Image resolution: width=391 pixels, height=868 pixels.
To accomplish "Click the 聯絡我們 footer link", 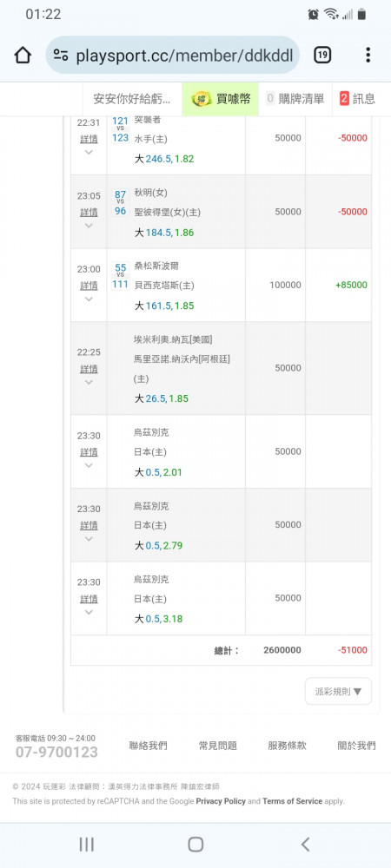I will [148, 746].
